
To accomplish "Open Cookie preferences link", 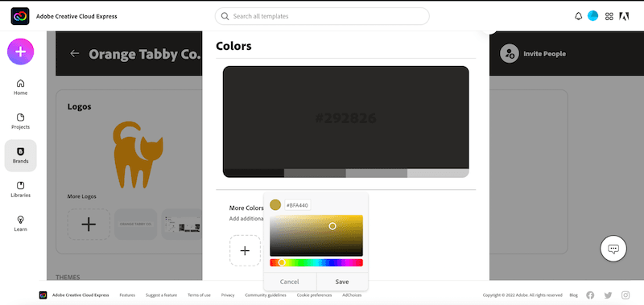I will [314, 295].
